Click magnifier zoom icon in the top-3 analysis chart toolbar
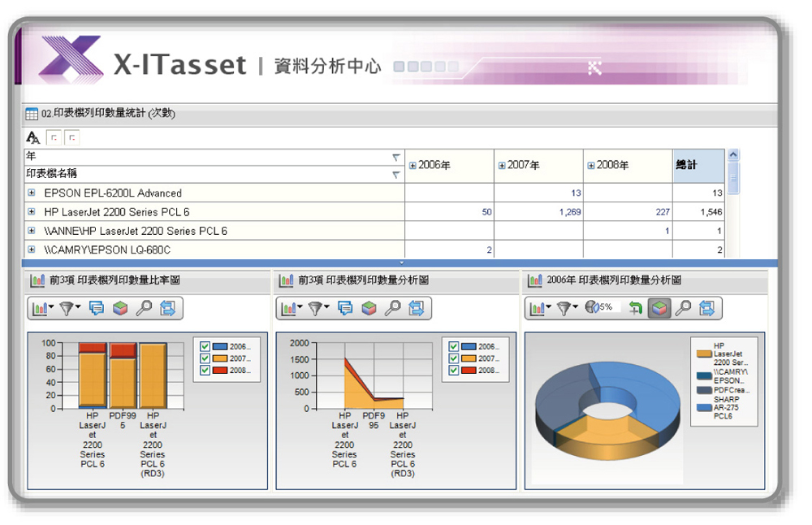 coord(392,308)
